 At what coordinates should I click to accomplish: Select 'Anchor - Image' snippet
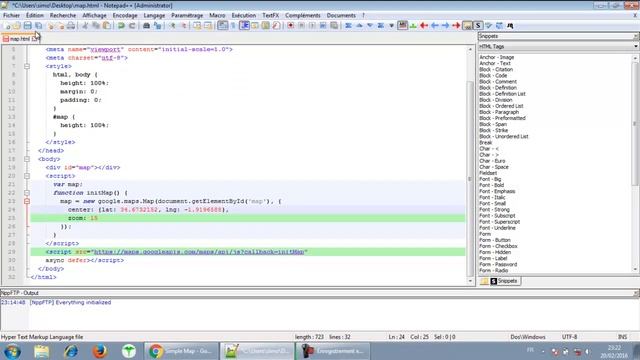point(497,58)
